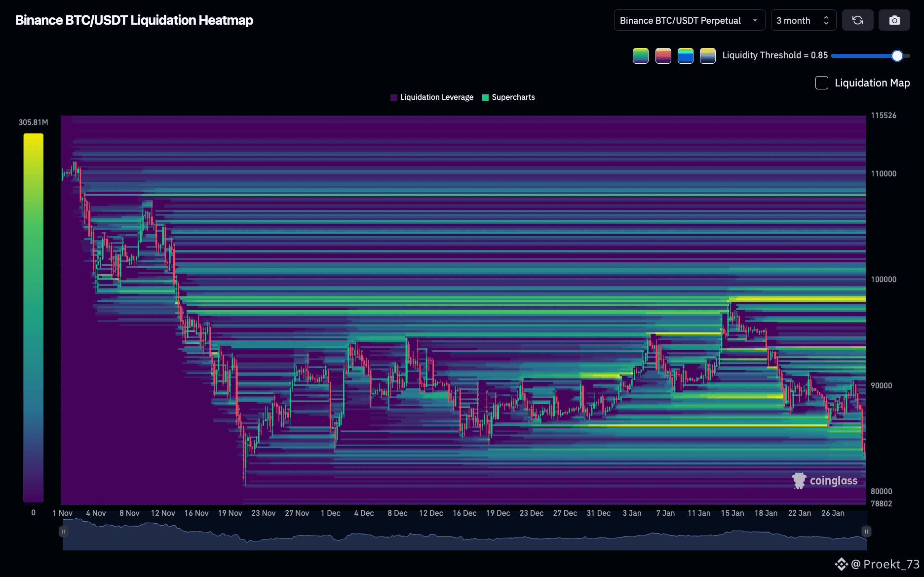This screenshot has height=577, width=924.
Task: Click the 305.81M scale maximum label
Action: click(x=34, y=122)
